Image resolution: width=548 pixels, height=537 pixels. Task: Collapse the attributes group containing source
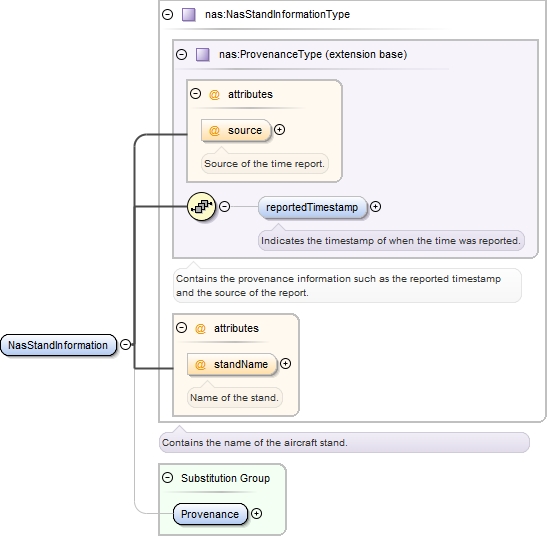click(195, 94)
